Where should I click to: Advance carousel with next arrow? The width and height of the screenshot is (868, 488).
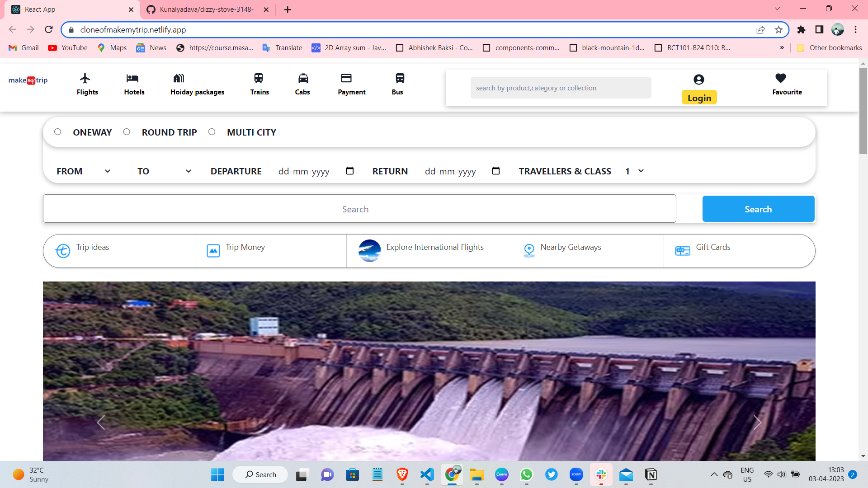coord(757,422)
